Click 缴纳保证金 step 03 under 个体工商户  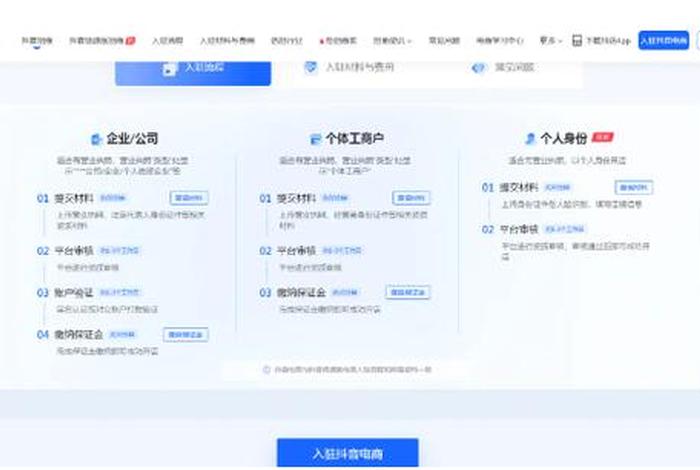click(301, 292)
